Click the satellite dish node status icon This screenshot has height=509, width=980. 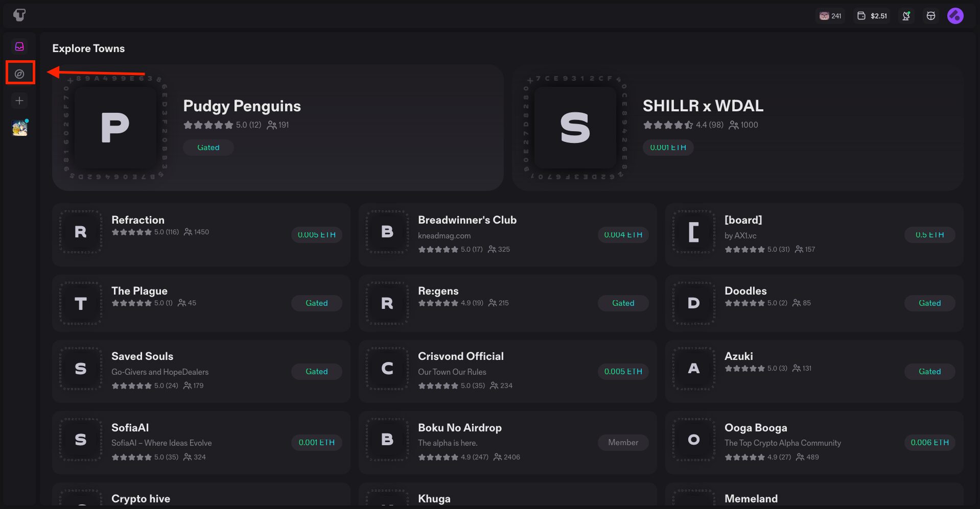click(x=906, y=16)
